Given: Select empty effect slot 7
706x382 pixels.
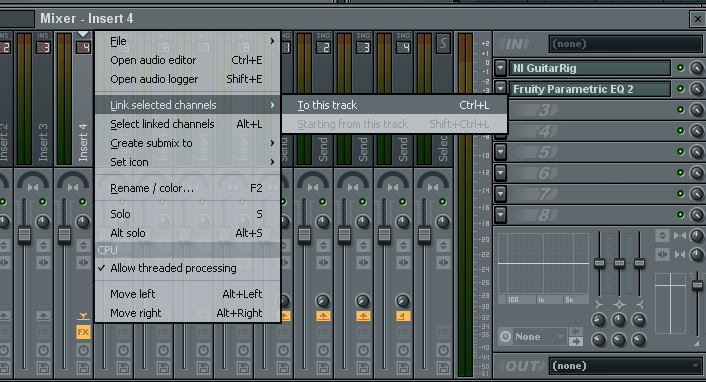Looking at the screenshot, I should (x=589, y=194).
